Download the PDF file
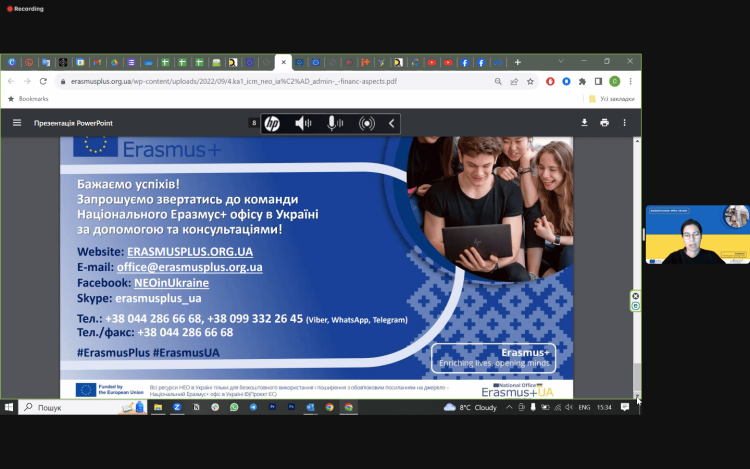 tap(584, 123)
